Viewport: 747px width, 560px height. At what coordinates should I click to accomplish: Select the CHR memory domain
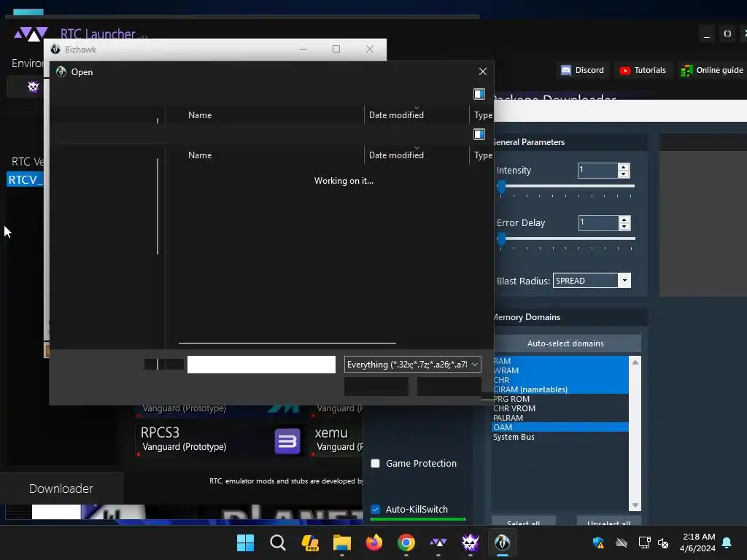coord(560,380)
